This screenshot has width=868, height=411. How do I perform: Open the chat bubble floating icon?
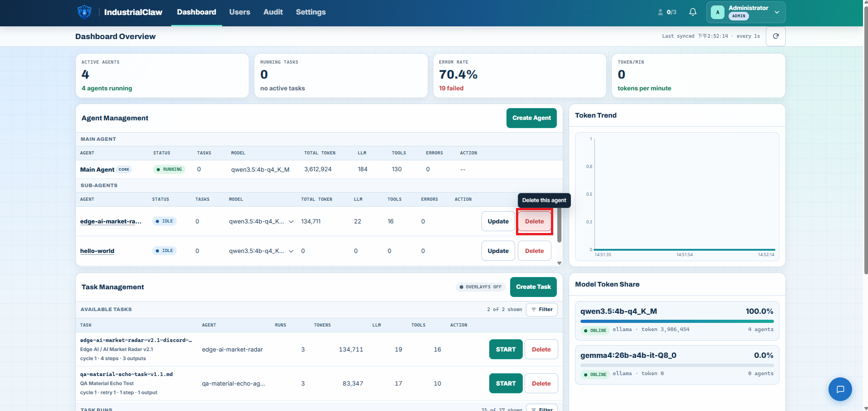(x=840, y=389)
